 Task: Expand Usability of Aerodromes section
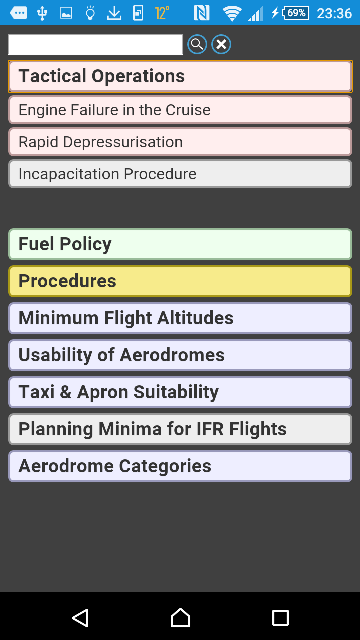point(180,355)
